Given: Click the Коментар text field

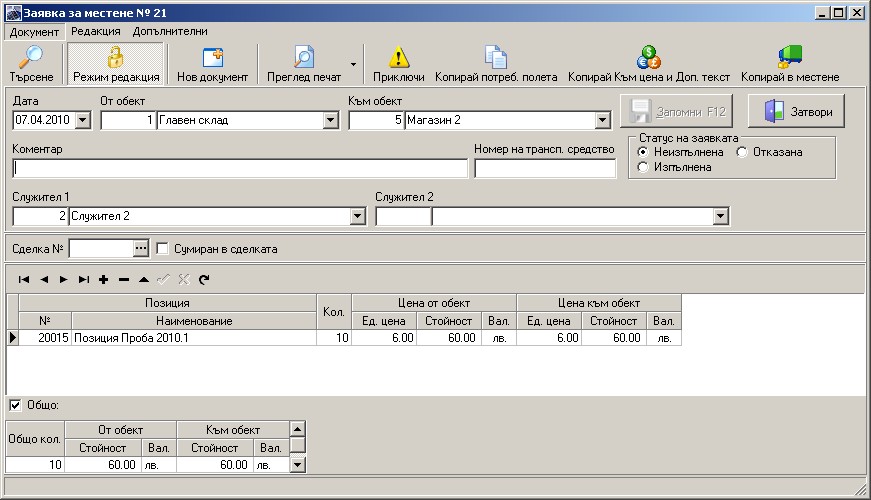Looking at the screenshot, I should click(x=240, y=168).
